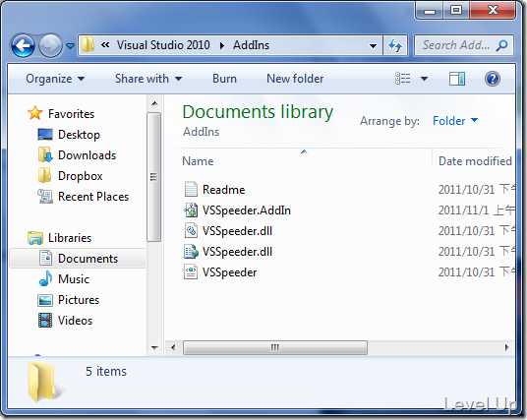Click navigation pane scroll up arrow
This screenshot has height=420, width=527.
pyautogui.click(x=154, y=103)
